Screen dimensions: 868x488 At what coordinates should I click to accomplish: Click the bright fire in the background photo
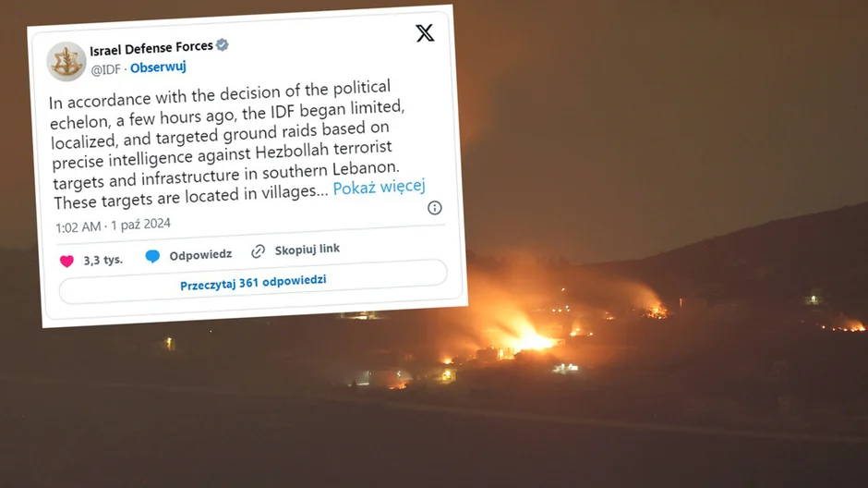[x=529, y=339]
